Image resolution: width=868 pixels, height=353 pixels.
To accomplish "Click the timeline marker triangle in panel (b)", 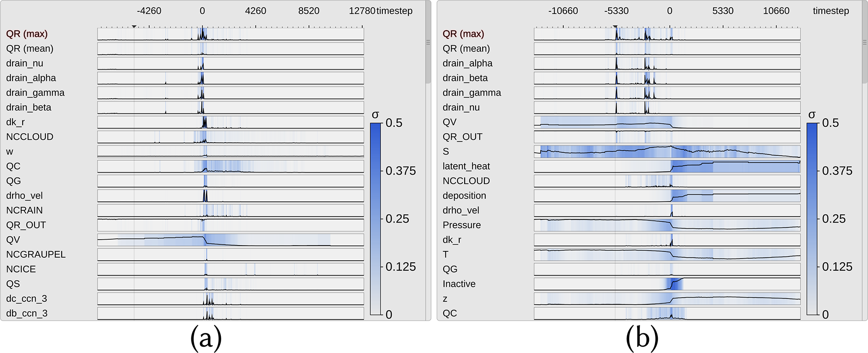I will click(615, 26).
